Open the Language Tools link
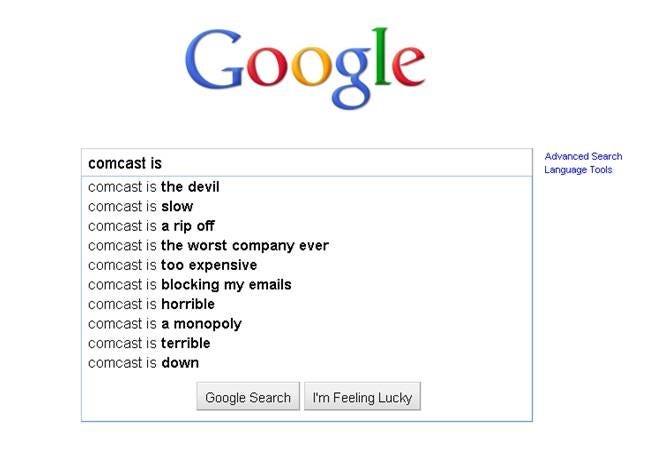 pyautogui.click(x=578, y=170)
